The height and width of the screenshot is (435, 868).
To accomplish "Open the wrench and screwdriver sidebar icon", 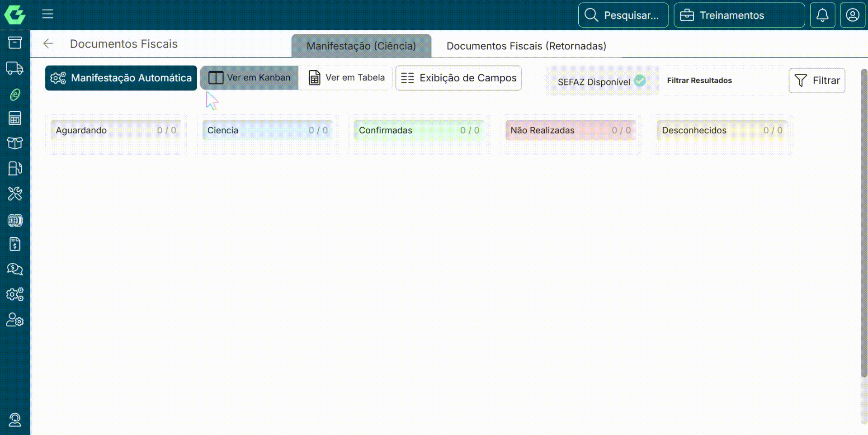I will click(x=15, y=194).
